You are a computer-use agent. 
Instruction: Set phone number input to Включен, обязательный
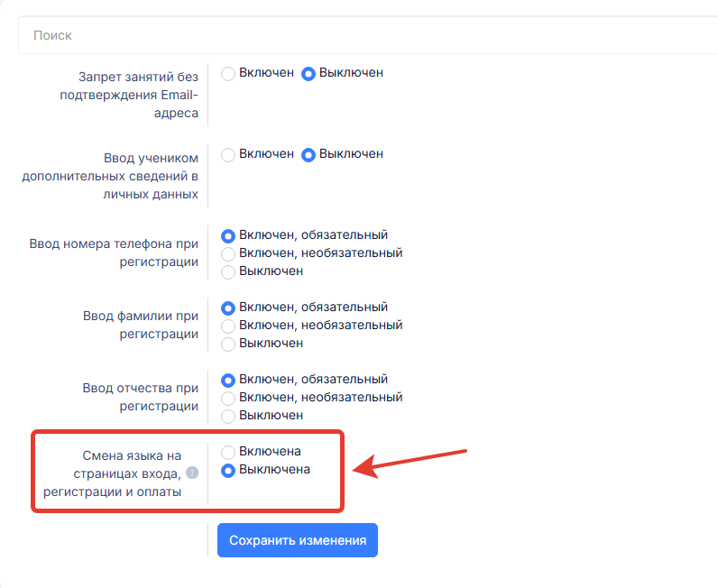tap(228, 235)
